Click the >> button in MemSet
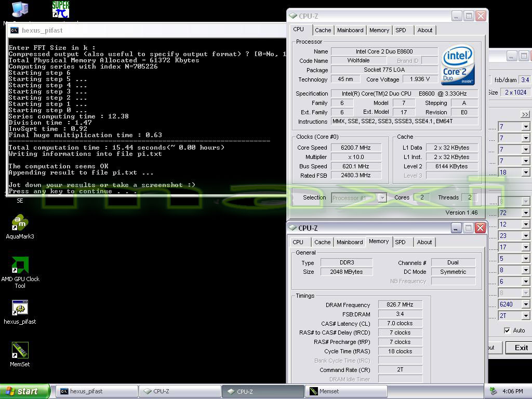532x399 pixels. 525,114
